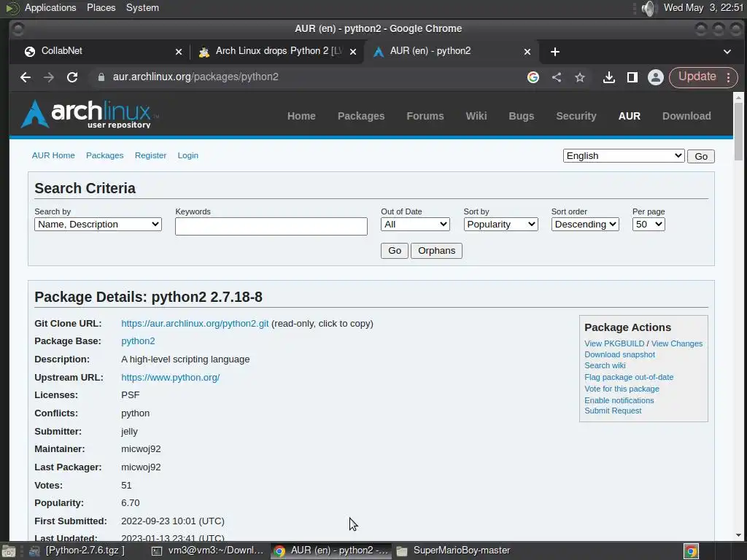The width and height of the screenshot is (747, 560).
Task: Go forward in browser history
Action: (x=49, y=77)
